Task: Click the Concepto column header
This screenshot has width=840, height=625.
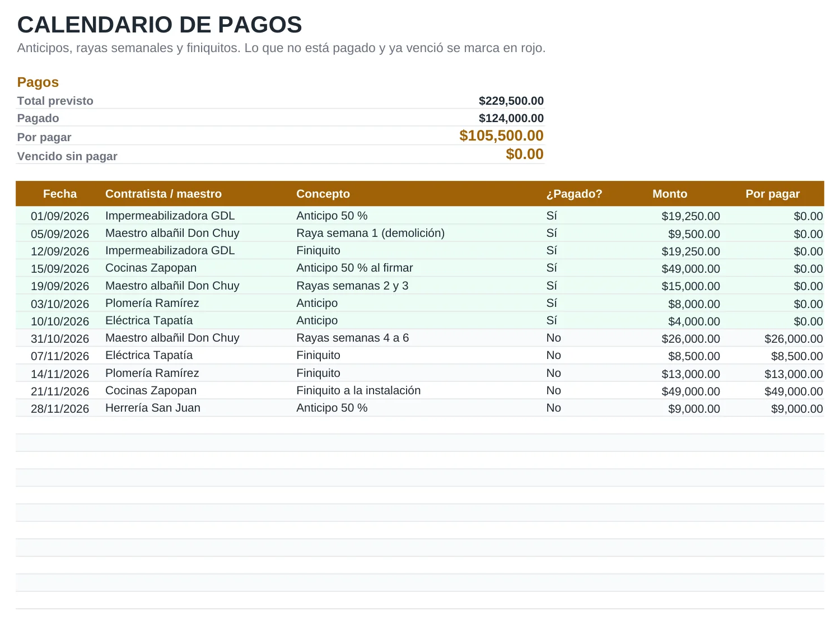Action: [323, 194]
